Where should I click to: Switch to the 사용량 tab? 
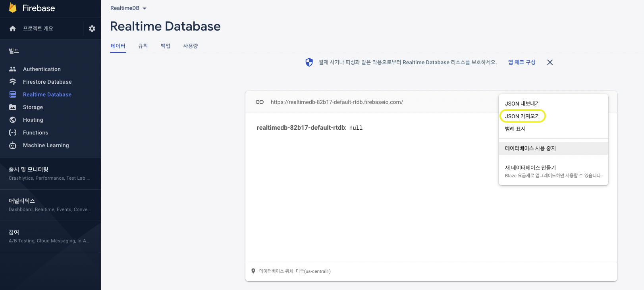[191, 46]
